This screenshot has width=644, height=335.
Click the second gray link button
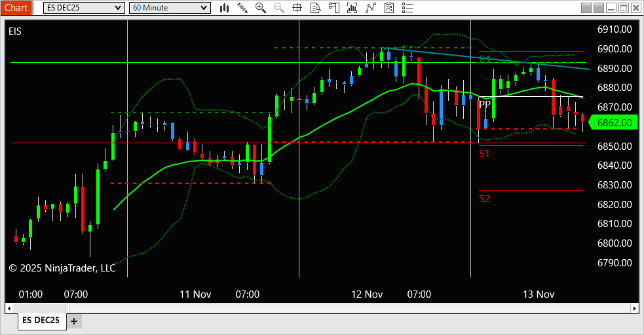(x=599, y=8)
